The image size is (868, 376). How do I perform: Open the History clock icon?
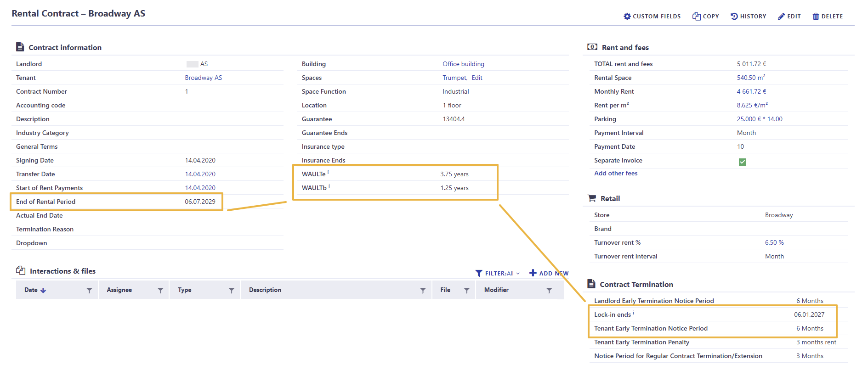734,17
